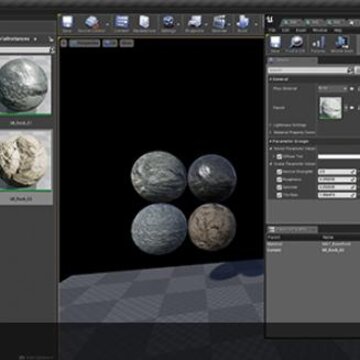Click the Blueprints toolbar icon

point(194,22)
